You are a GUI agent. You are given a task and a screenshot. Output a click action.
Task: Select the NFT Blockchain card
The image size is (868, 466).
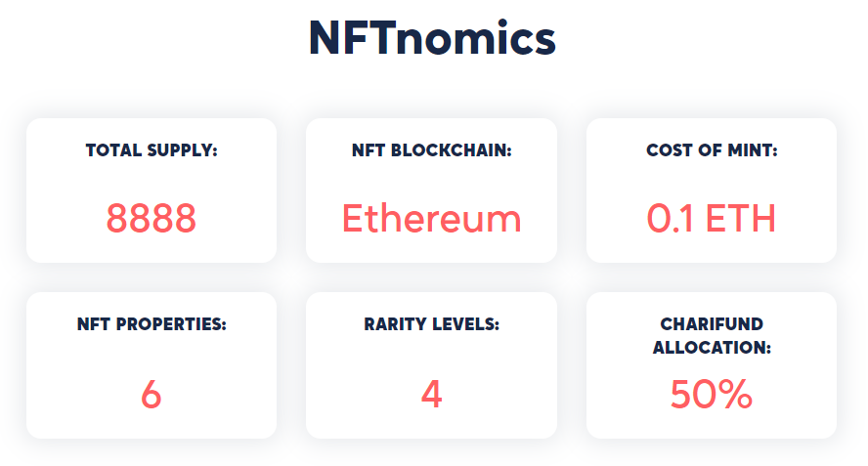coord(432,191)
